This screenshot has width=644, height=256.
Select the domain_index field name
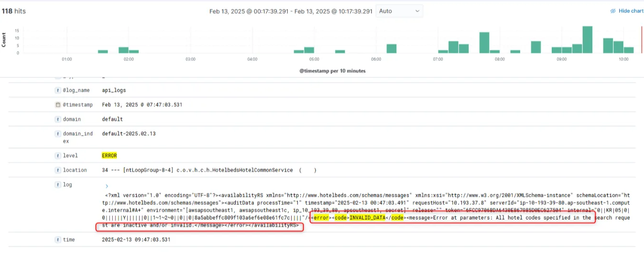78,137
